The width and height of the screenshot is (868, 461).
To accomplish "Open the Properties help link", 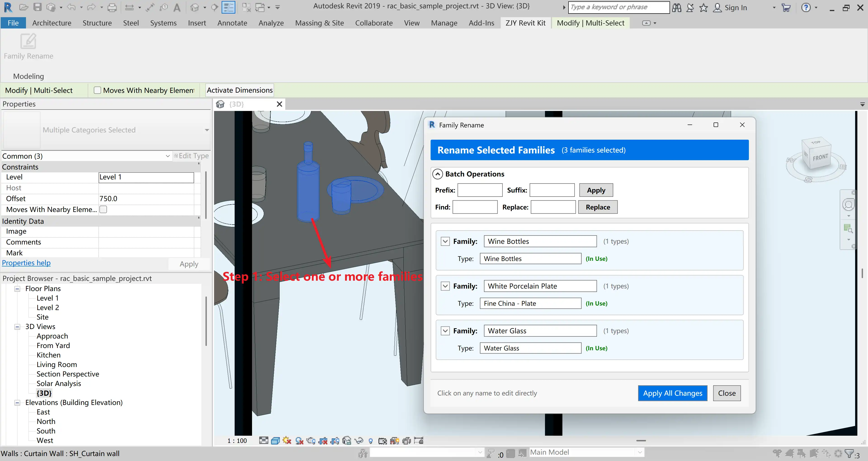I will pos(26,263).
